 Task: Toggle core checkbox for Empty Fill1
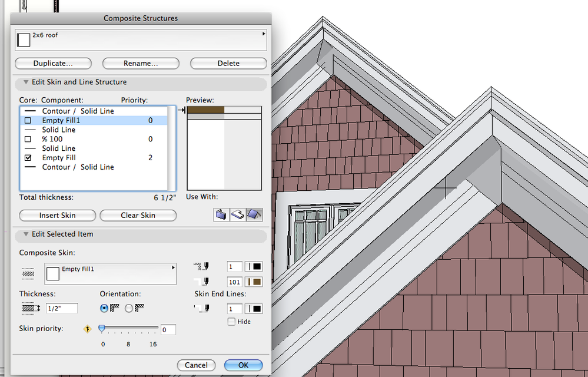(28, 120)
